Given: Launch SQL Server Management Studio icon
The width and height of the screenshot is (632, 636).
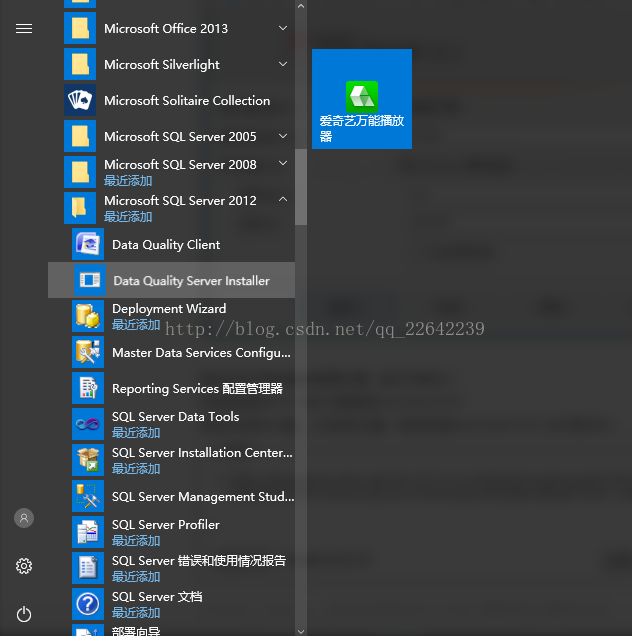Looking at the screenshot, I should 88,496.
